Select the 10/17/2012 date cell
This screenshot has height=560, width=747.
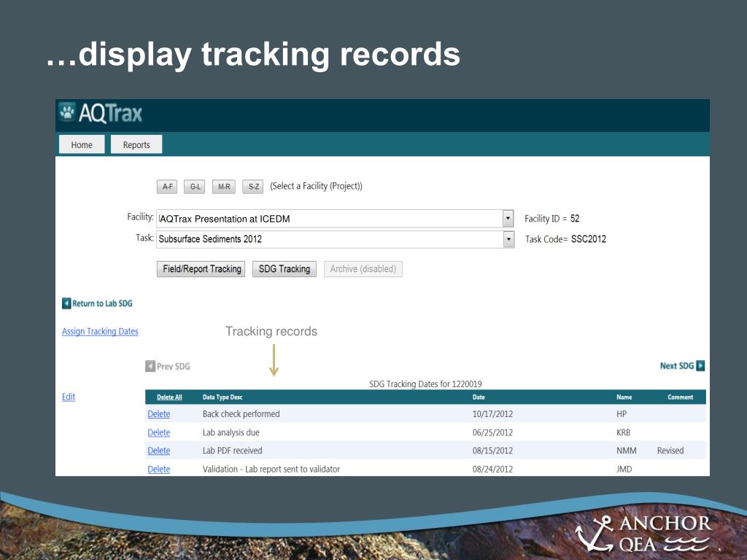click(492, 414)
